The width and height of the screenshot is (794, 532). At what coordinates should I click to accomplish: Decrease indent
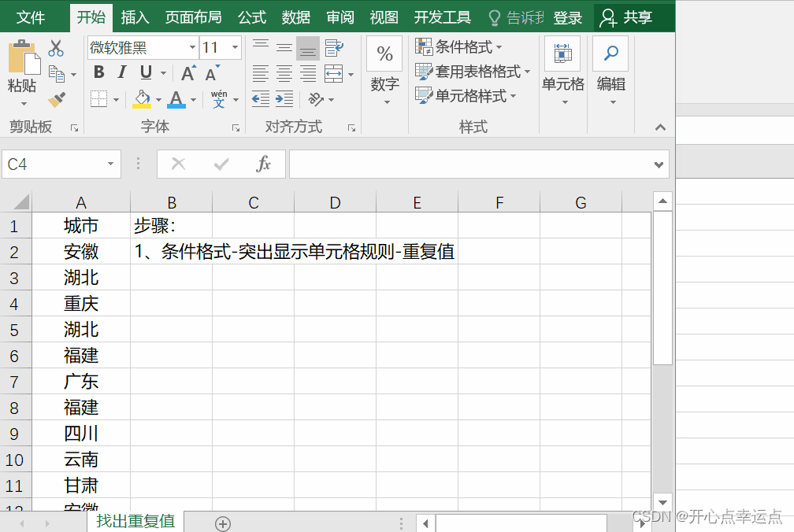(261, 99)
